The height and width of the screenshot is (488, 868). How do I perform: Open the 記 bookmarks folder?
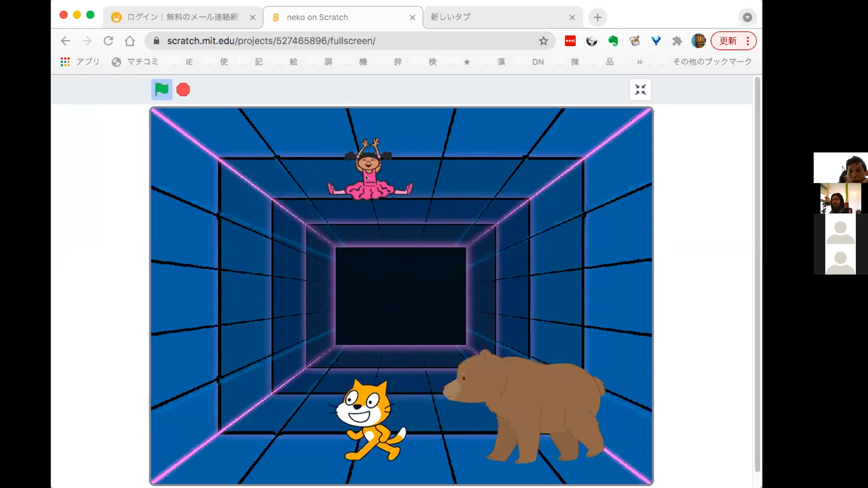(251, 62)
